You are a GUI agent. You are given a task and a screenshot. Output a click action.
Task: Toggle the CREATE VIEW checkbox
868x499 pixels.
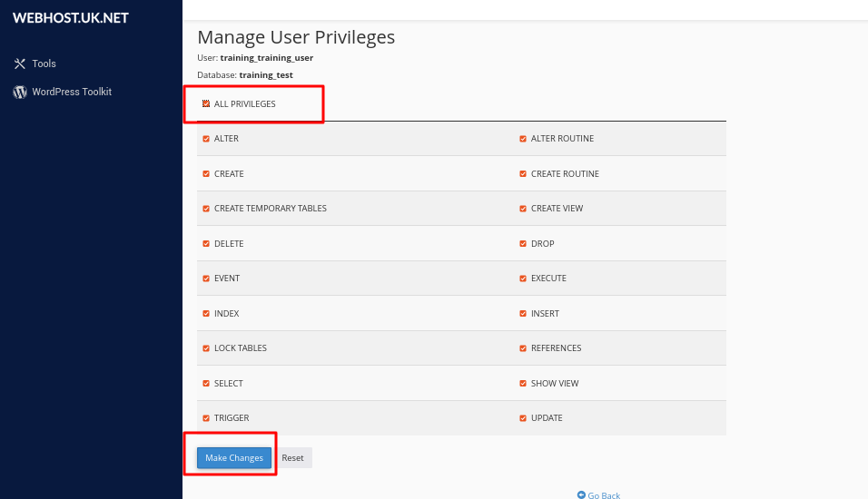pyautogui.click(x=523, y=209)
